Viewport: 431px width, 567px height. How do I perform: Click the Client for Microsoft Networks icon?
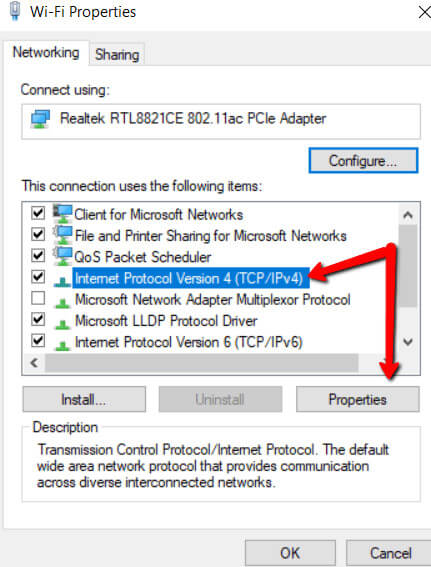pyautogui.click(x=63, y=213)
